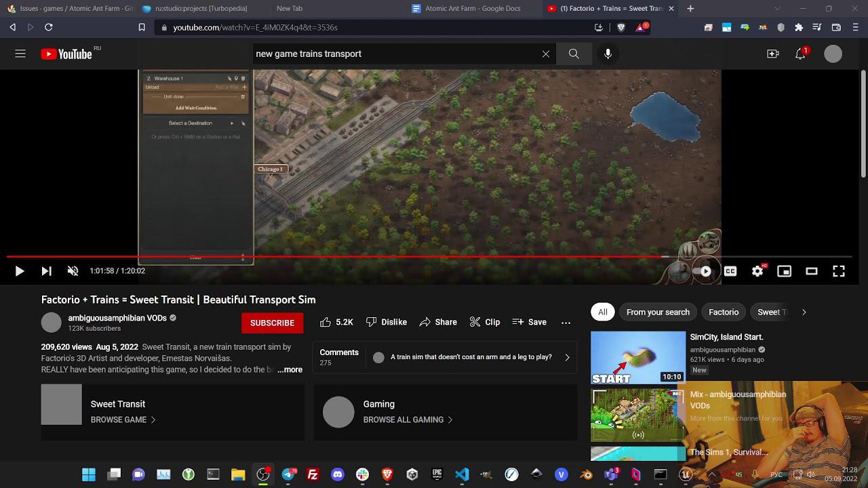Open the Brave wallet icon
The width and height of the screenshot is (868, 488).
point(836,27)
